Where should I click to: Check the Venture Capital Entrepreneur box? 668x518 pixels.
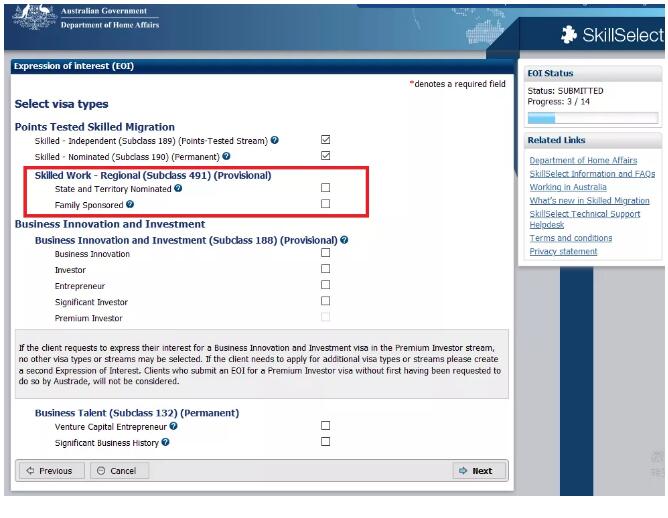[325, 426]
